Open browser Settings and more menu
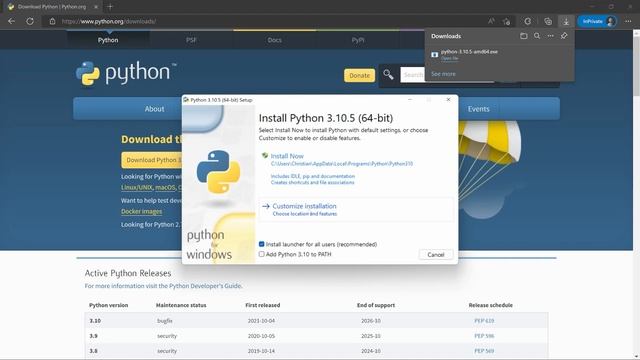 (x=628, y=21)
